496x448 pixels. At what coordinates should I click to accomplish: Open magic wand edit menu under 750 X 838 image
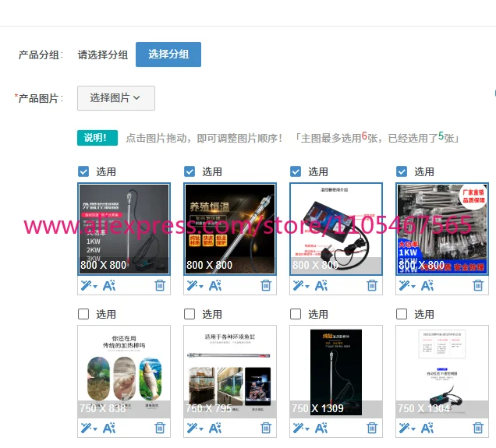tap(89, 428)
